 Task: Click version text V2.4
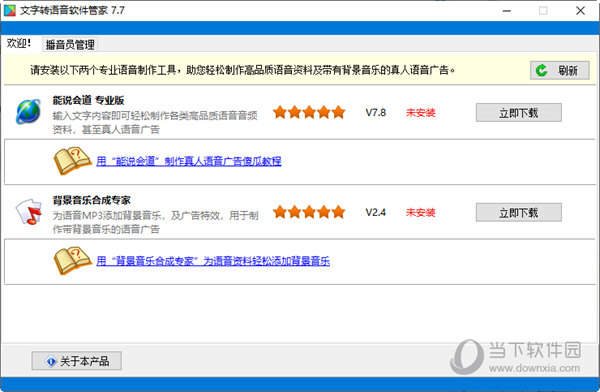click(x=376, y=212)
